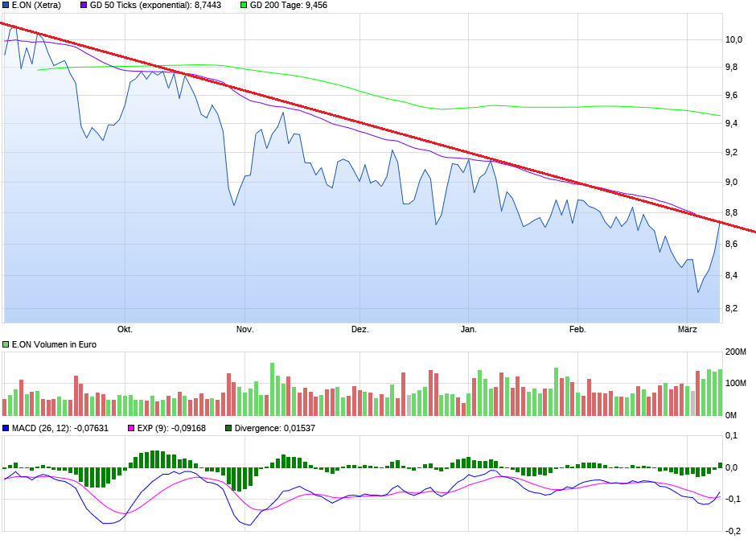756x539 pixels.
Task: Click the green GD 200 Tage legend swatch
Action: pyautogui.click(x=244, y=6)
